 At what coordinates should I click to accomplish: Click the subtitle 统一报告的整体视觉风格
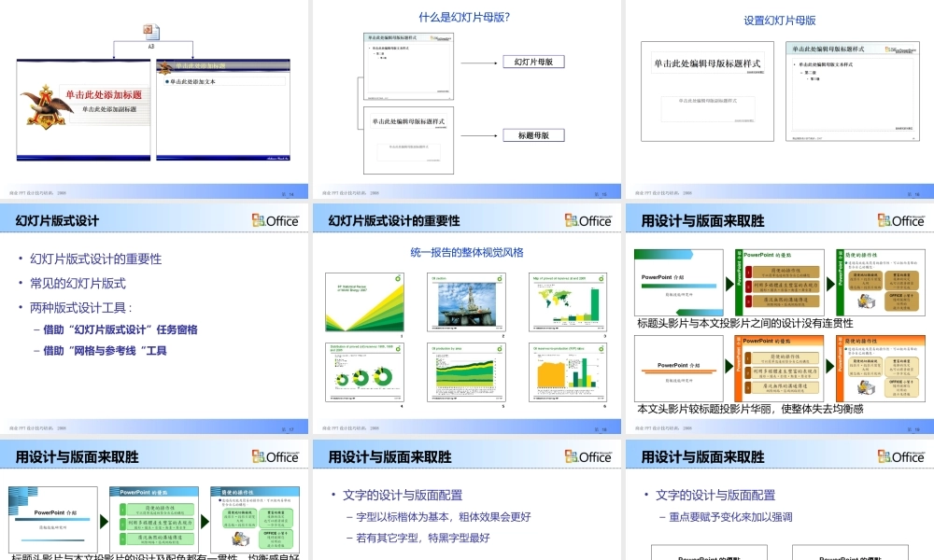[x=467, y=252]
